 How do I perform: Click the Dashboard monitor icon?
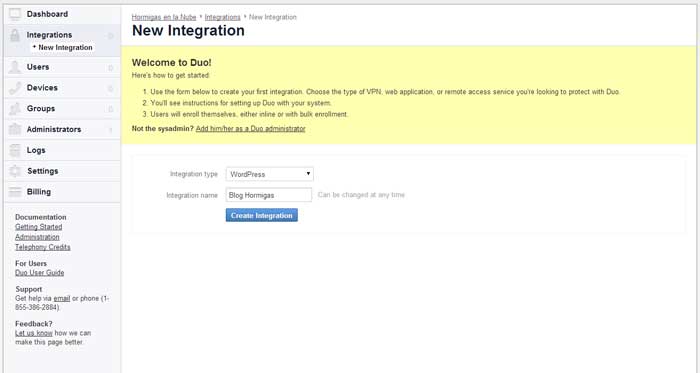click(x=15, y=14)
